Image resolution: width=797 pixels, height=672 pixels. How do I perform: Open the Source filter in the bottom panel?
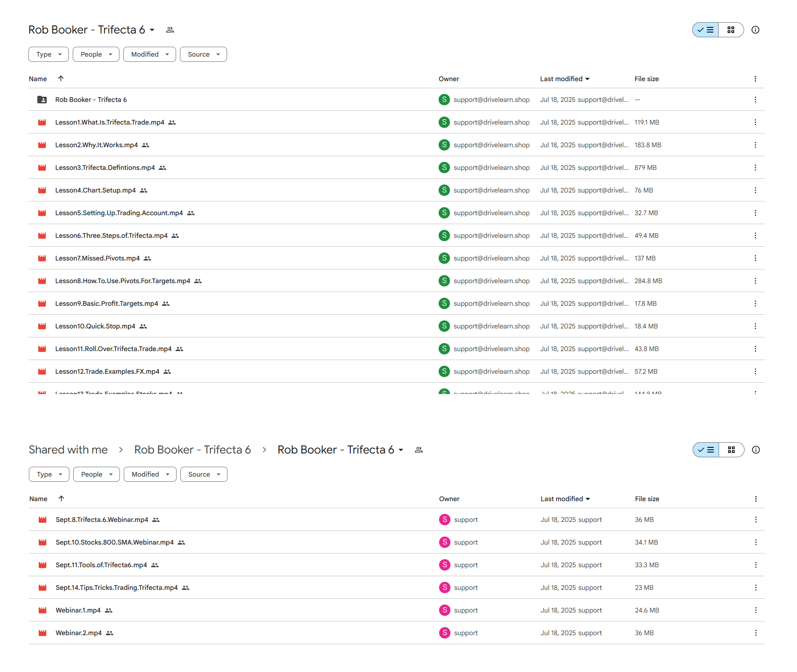coord(204,474)
